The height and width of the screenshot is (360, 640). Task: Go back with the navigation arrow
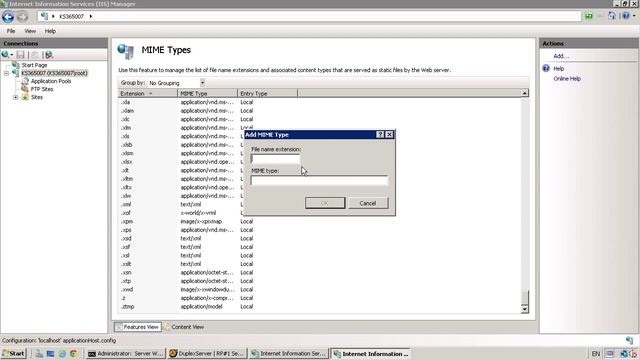[8, 17]
